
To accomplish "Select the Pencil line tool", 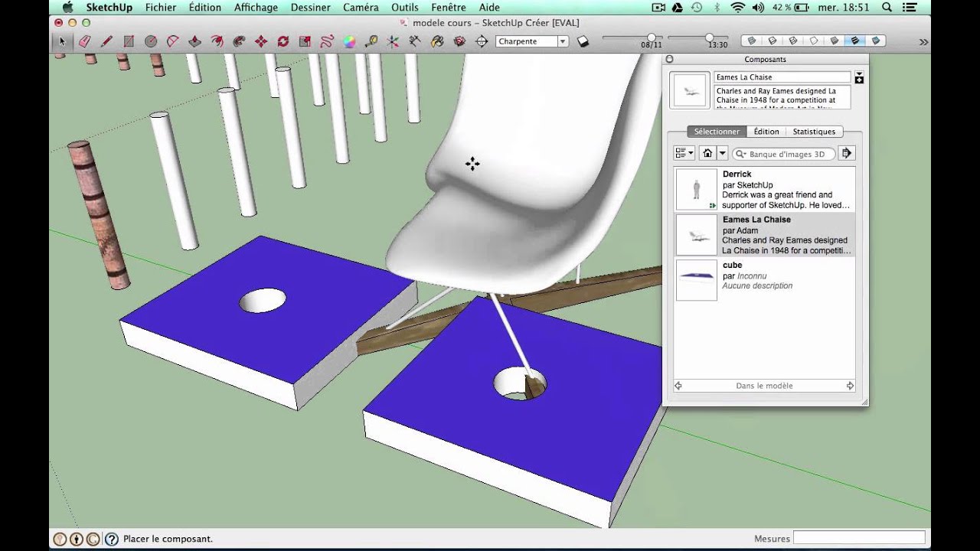I will pos(106,41).
